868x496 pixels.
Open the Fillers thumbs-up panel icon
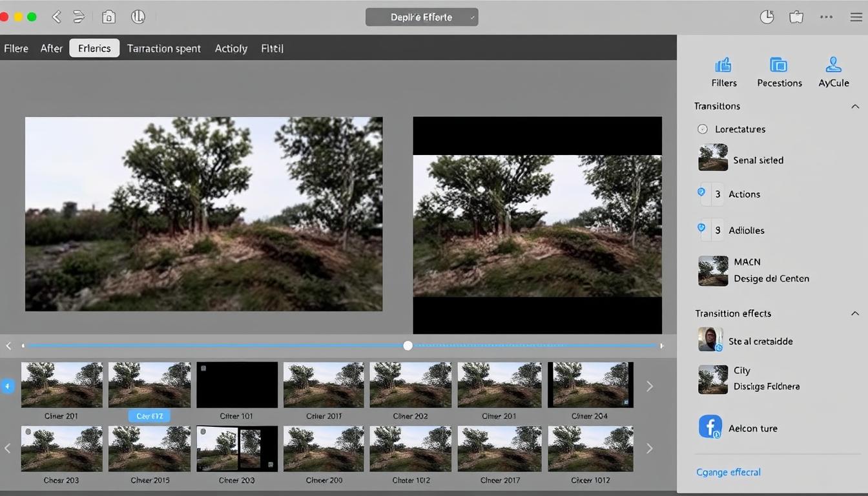tap(723, 65)
